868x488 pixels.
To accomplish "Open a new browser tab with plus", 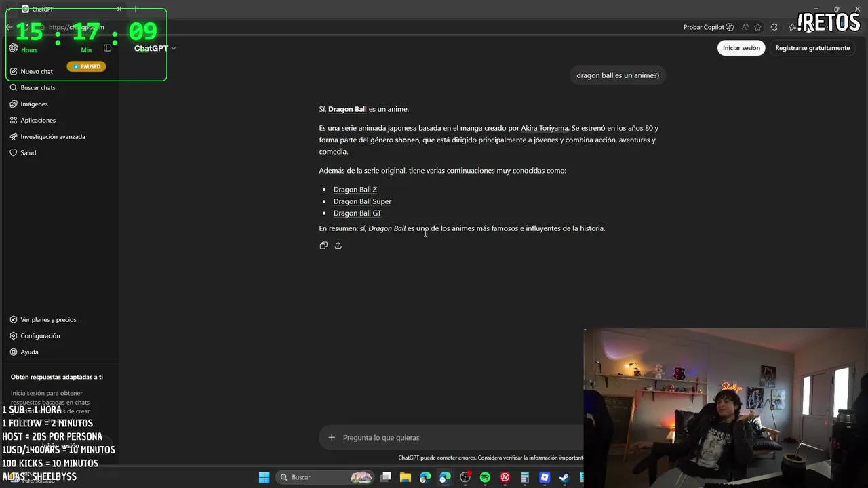I will click(136, 9).
